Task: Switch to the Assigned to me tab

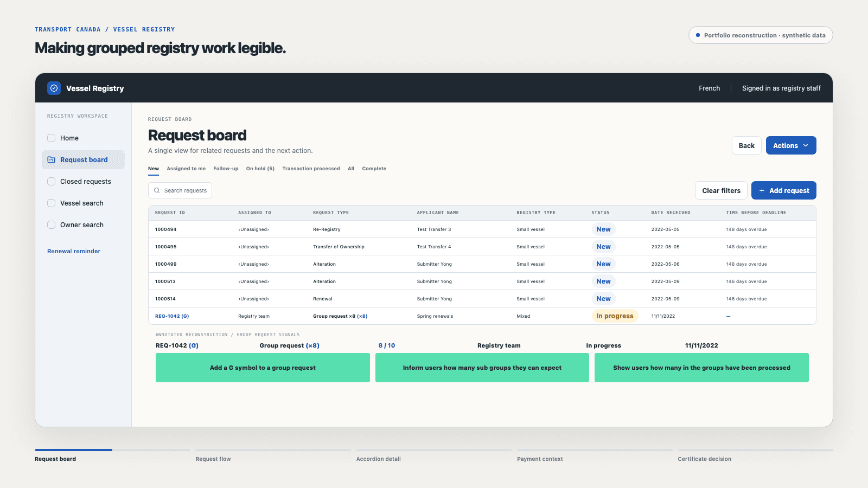Action: [x=186, y=169]
